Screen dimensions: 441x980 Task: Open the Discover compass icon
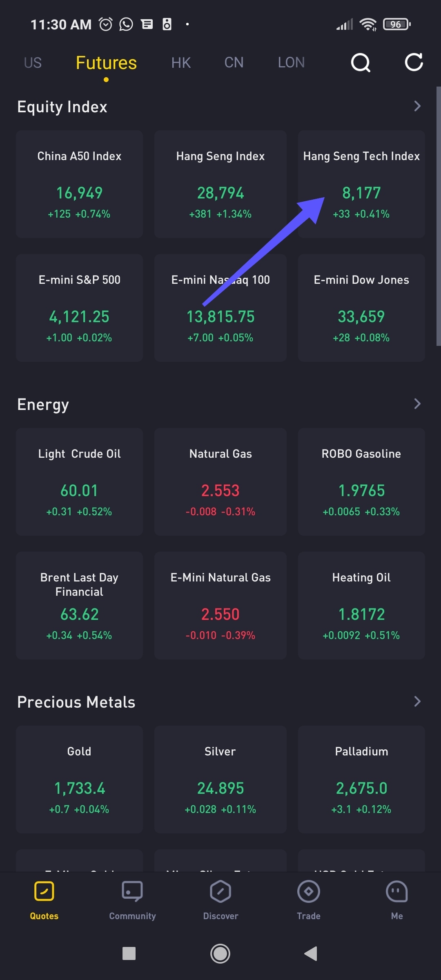coord(220,892)
